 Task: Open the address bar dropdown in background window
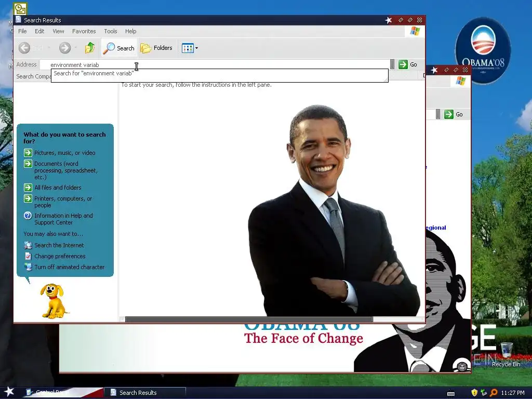(438, 114)
